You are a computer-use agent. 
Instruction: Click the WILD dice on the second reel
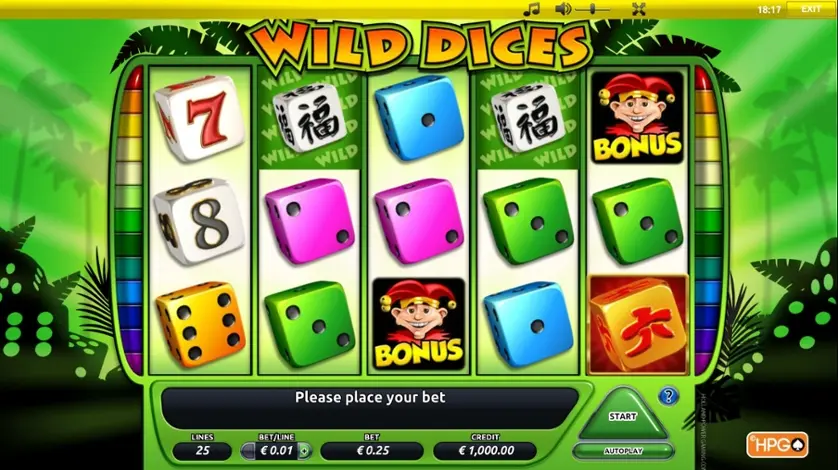tap(309, 118)
